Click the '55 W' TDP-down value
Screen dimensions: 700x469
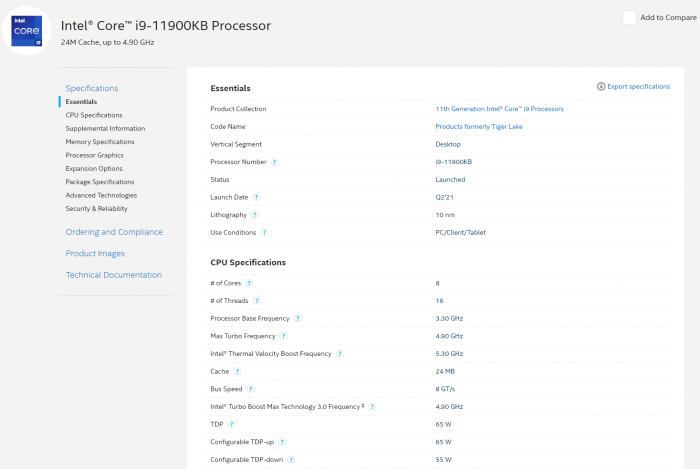point(443,459)
